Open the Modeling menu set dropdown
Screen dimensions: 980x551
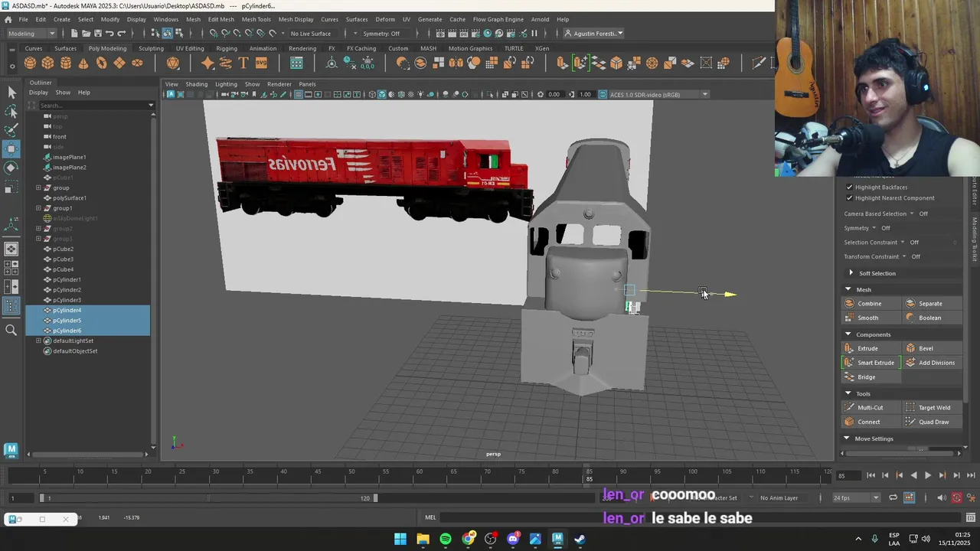[31, 33]
